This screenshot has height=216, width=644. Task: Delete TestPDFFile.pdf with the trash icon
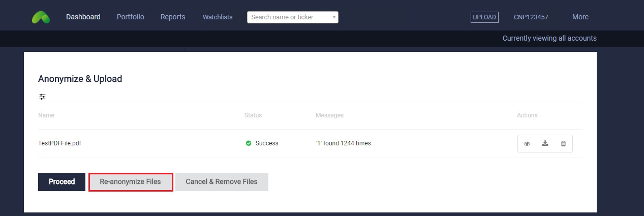[x=563, y=144]
